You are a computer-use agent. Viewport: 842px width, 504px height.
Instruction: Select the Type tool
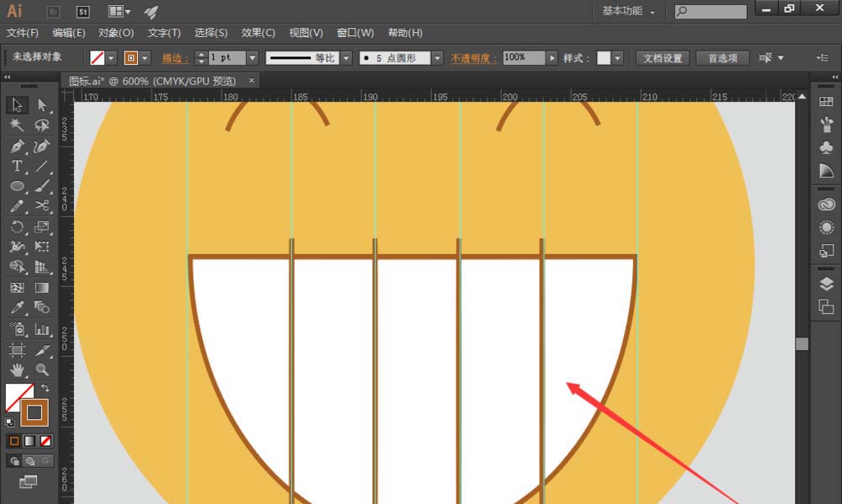pos(17,166)
